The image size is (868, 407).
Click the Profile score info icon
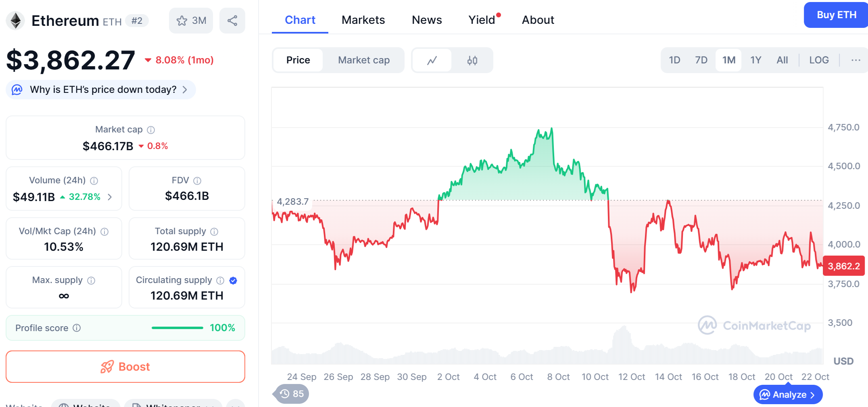click(x=77, y=328)
